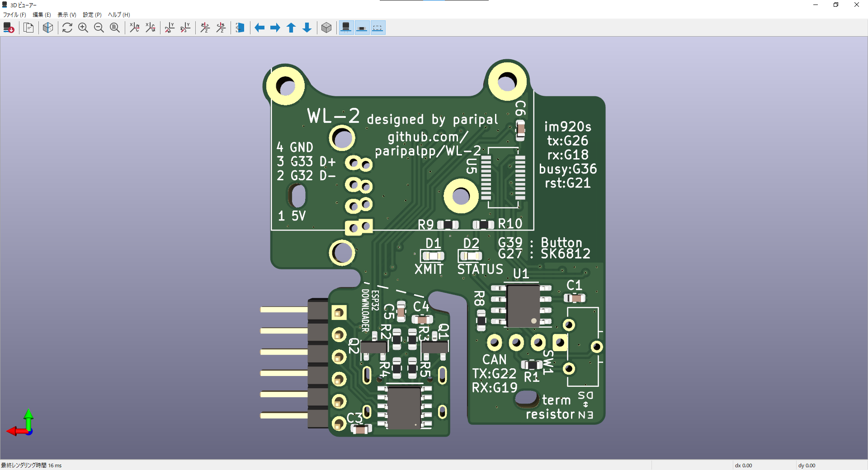Toggle SMD 3D models visibility
Image resolution: width=868 pixels, height=470 pixels.
tap(362, 28)
